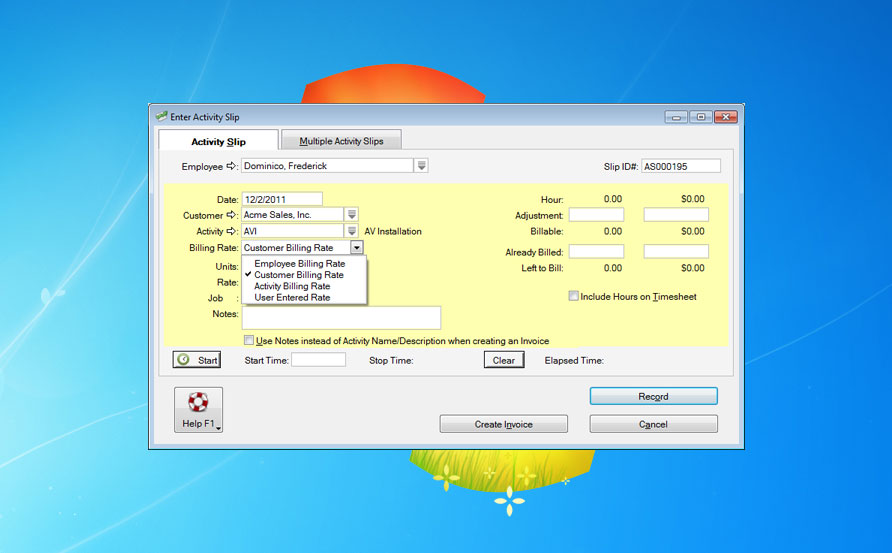Viewport: 892px width, 553px height.
Task: Close the Enter Activity Slip window
Action: pyautogui.click(x=726, y=117)
